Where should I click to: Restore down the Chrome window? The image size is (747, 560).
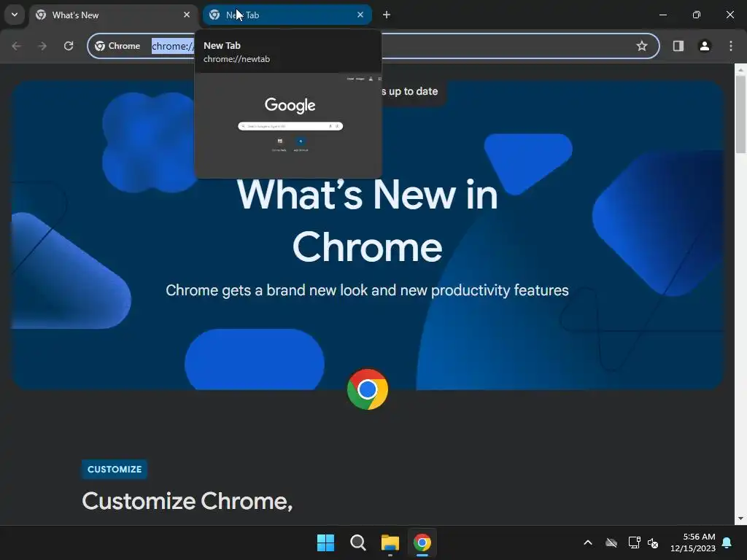point(697,15)
